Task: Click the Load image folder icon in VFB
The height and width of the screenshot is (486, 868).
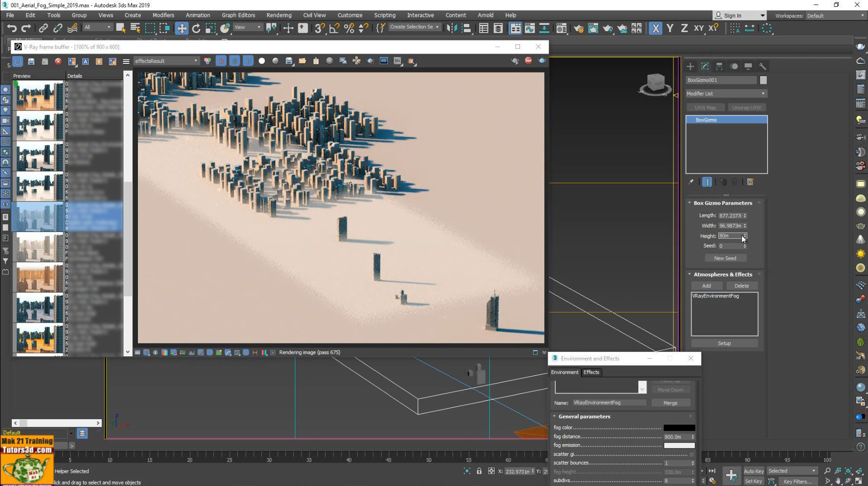Action: 302,61
